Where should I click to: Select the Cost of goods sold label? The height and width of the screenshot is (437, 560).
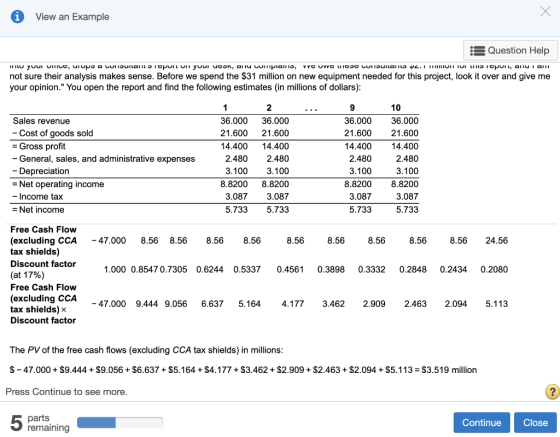tap(52, 133)
